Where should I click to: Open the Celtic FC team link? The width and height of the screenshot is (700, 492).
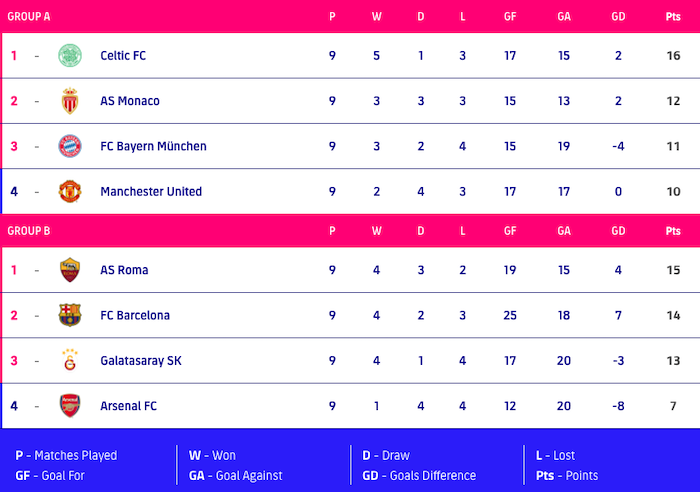pos(123,56)
